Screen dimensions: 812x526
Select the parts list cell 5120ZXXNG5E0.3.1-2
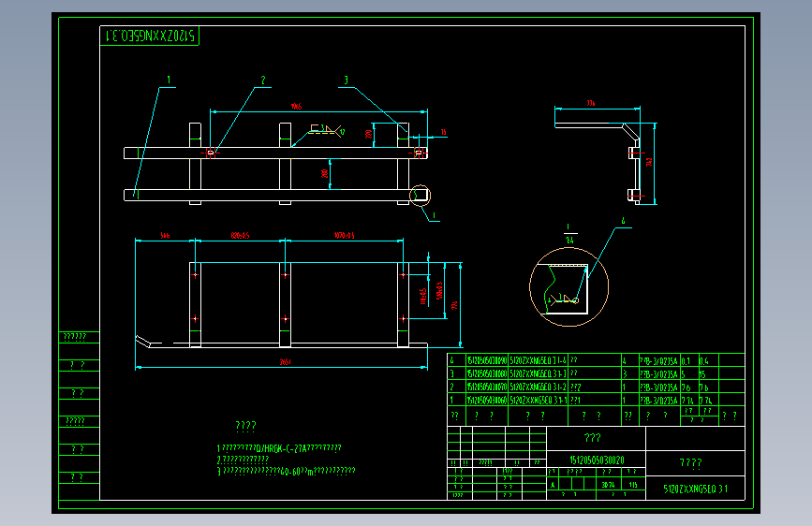pos(539,387)
